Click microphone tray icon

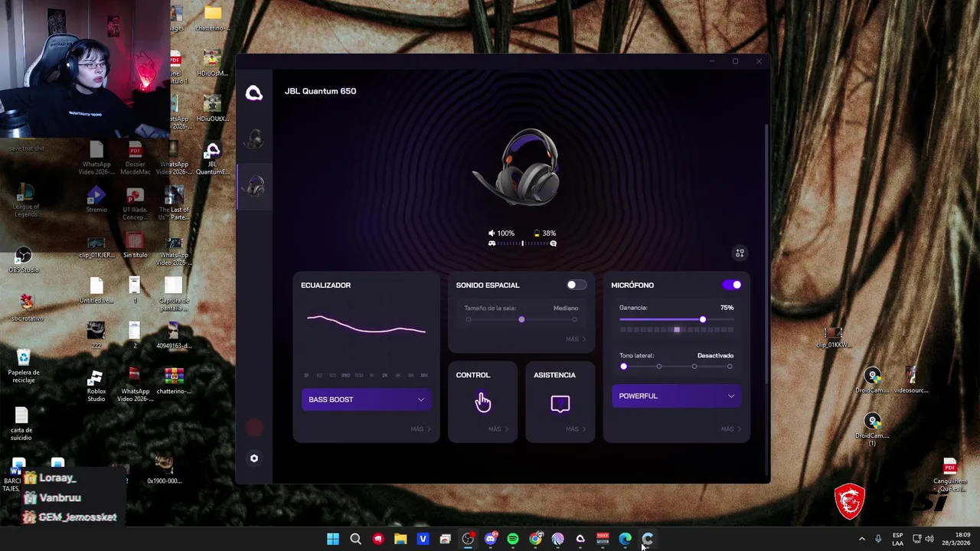point(878,539)
